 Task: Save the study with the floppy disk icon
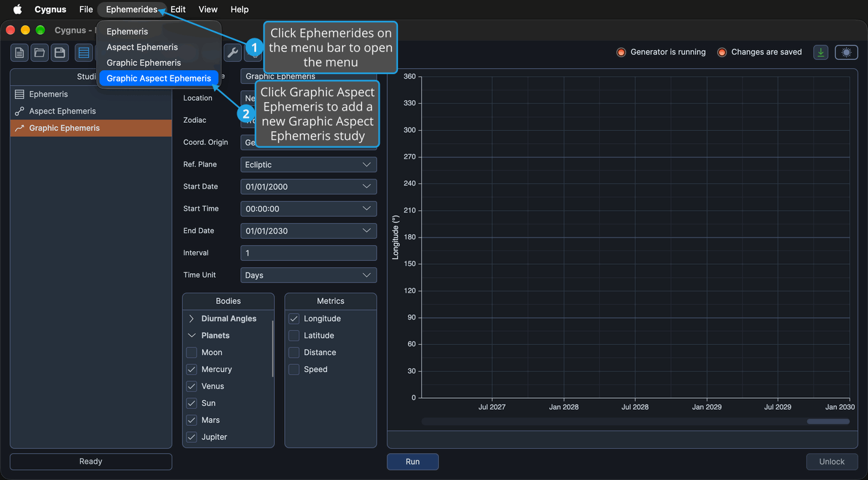click(60, 53)
